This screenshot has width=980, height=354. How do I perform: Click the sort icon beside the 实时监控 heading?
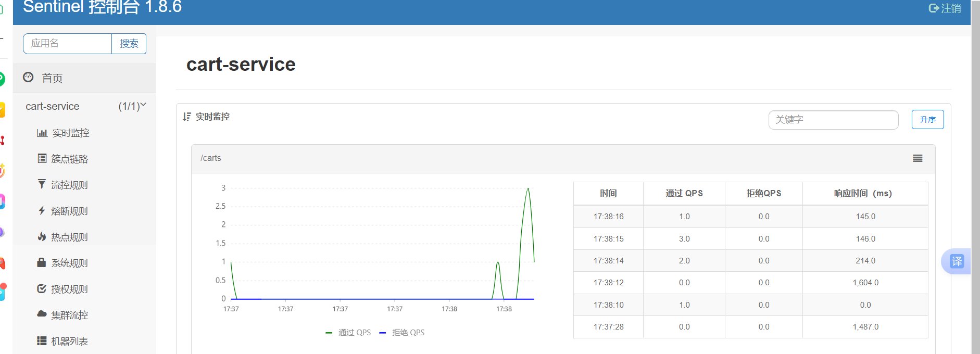point(187,117)
